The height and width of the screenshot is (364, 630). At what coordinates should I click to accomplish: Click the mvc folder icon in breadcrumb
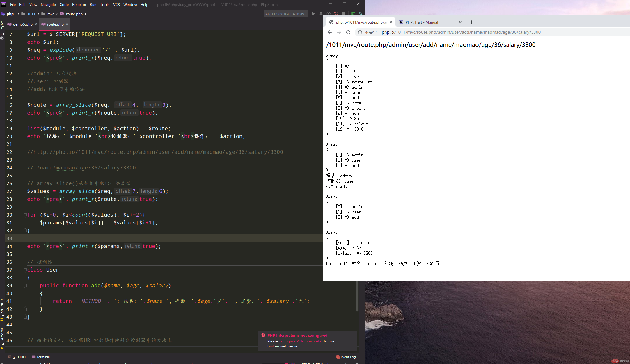[43, 14]
